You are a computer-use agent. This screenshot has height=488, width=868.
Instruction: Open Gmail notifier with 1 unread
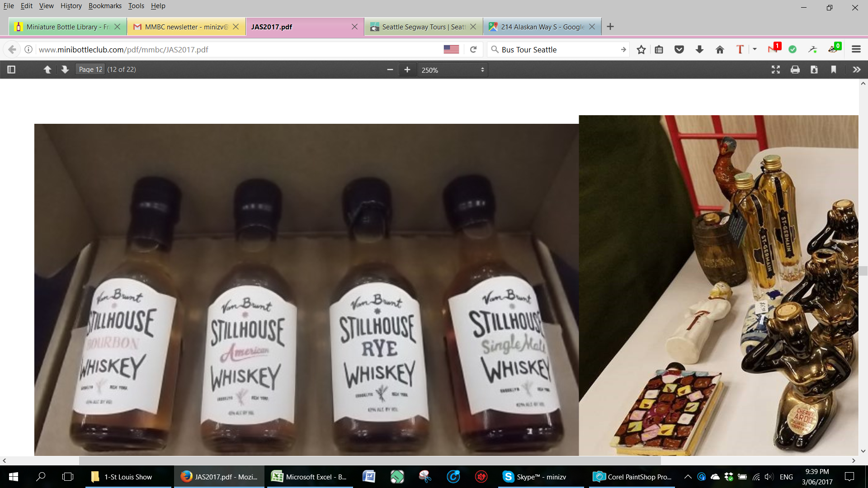coord(774,49)
